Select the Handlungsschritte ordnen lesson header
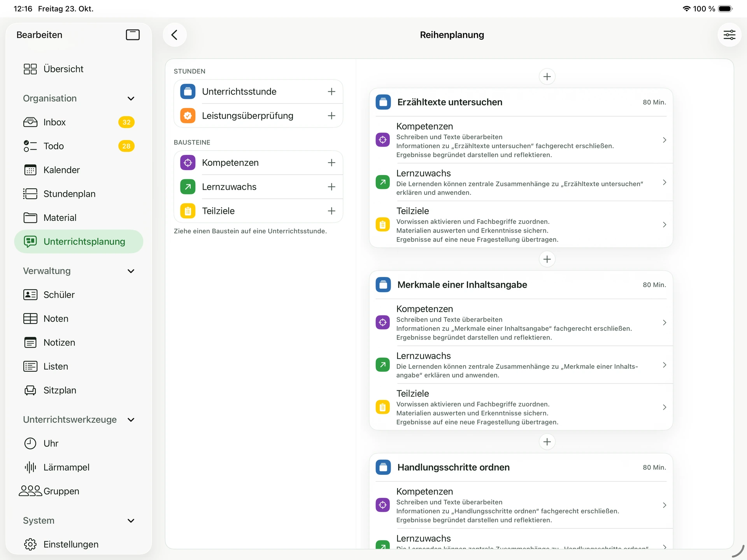The height and width of the screenshot is (560, 747). (521, 467)
